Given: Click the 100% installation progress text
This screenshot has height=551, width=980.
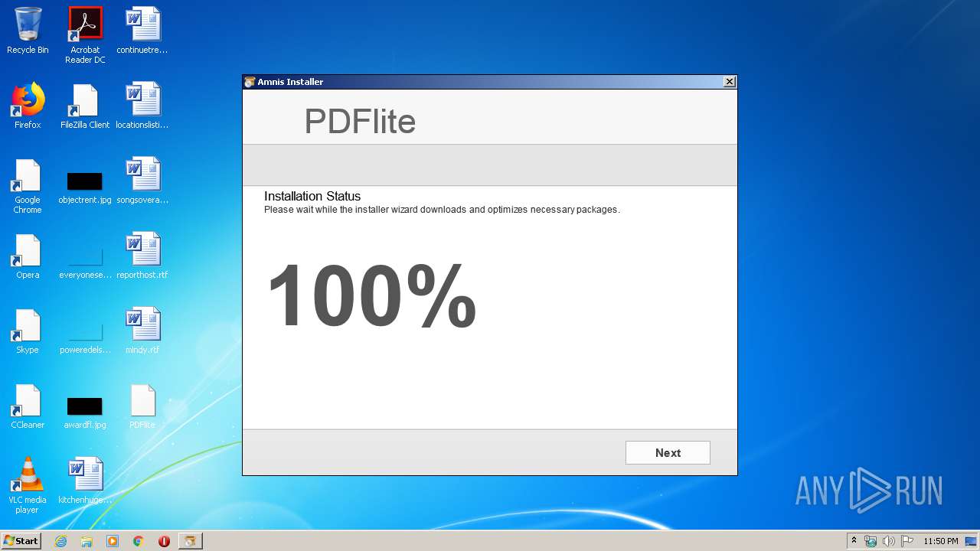Looking at the screenshot, I should click(371, 295).
